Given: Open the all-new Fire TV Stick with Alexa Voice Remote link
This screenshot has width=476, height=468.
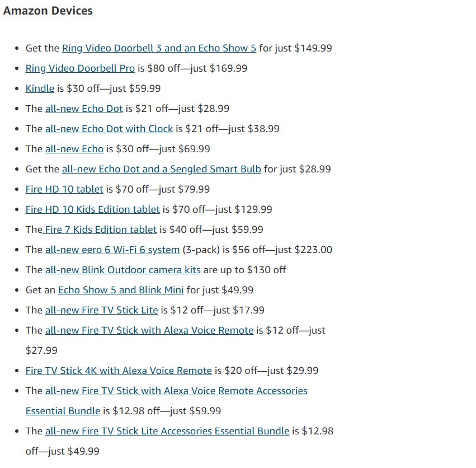Looking at the screenshot, I should (x=149, y=330).
